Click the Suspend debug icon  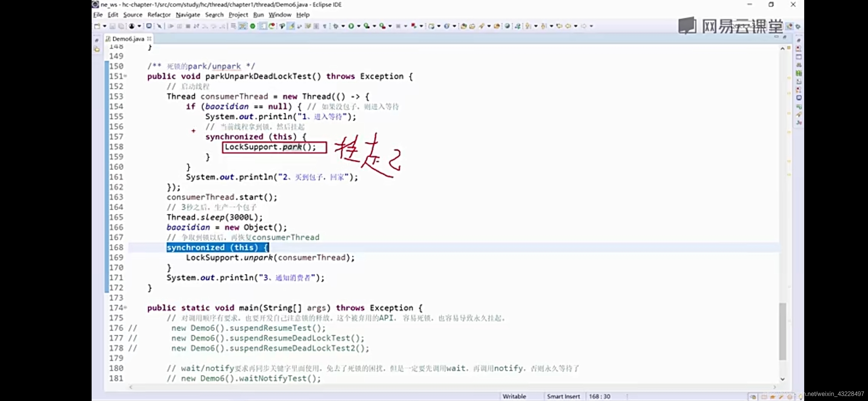[x=180, y=26]
